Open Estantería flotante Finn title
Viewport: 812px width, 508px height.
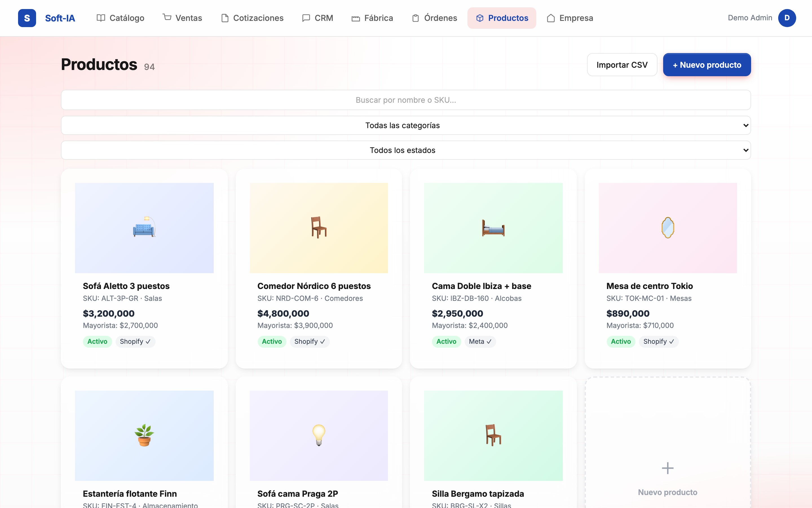click(x=130, y=494)
